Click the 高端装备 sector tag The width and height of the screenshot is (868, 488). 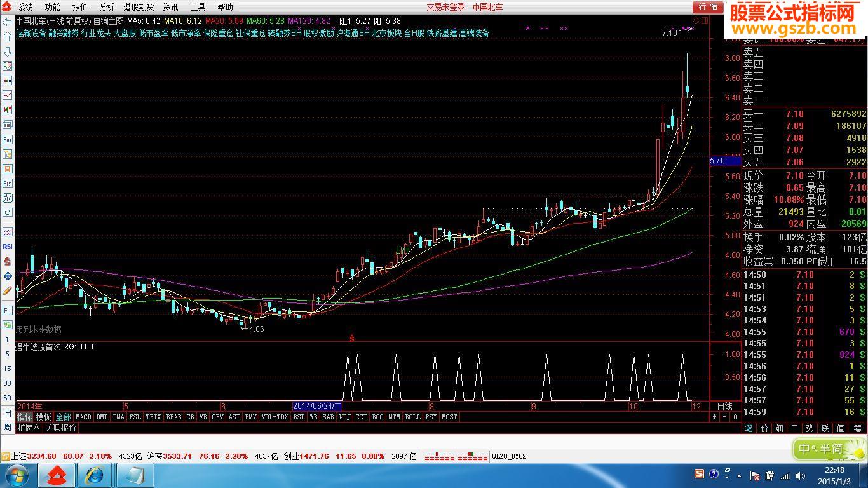(474, 33)
